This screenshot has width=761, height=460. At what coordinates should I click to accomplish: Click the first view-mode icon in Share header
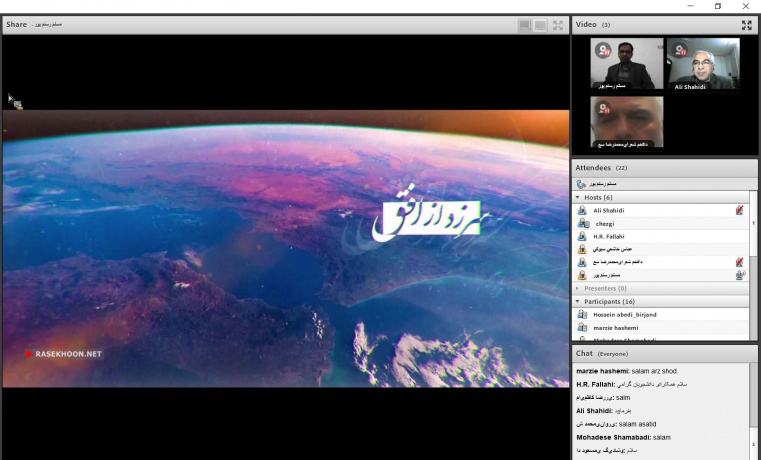click(524, 25)
